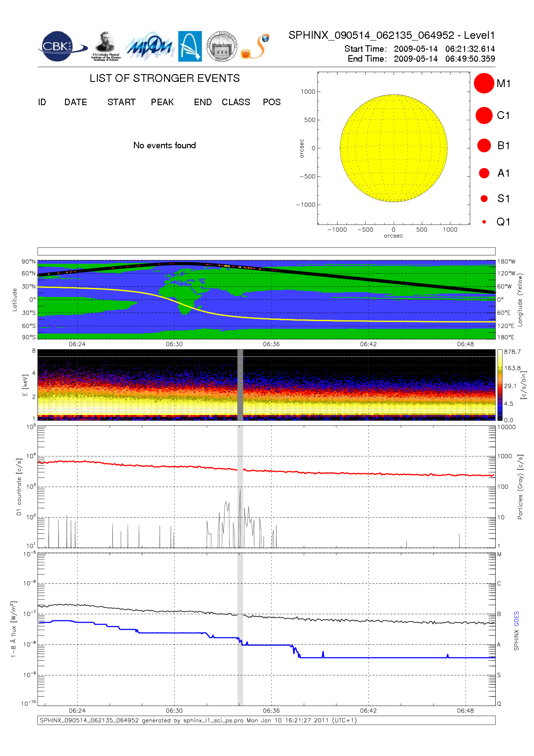534x756 pixels.
Task: Click the small Q1 legend dot
Action: pyautogui.click(x=484, y=222)
